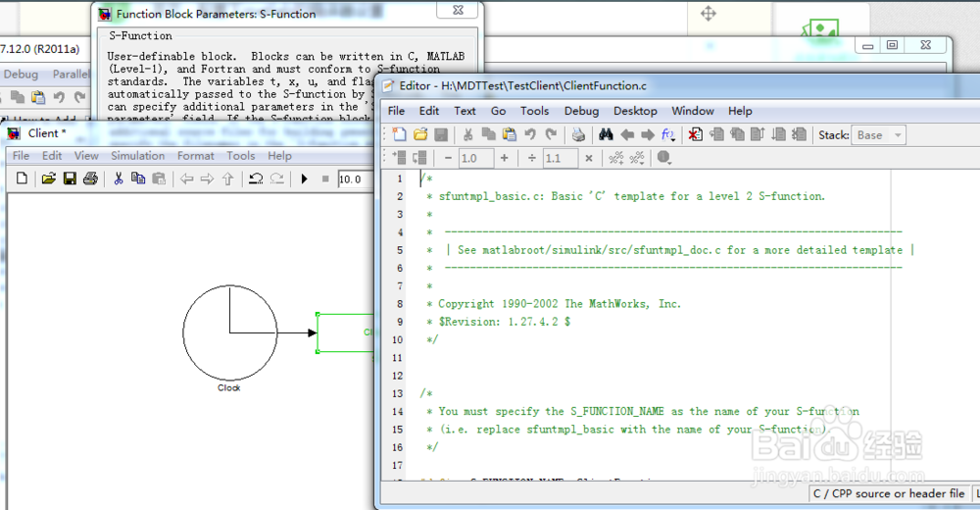Multiply value with the x button
The height and width of the screenshot is (510, 980).
tap(589, 158)
